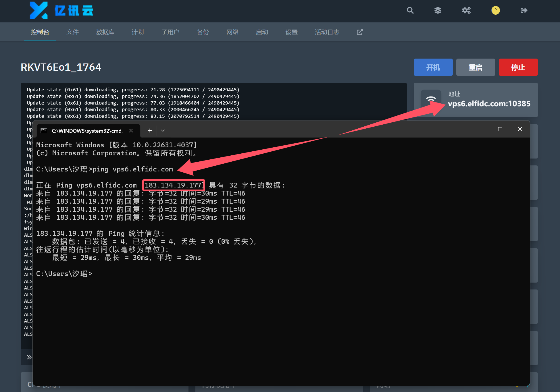The width and height of the screenshot is (560, 392).
Task: Open the 网络 tab
Action: point(232,32)
